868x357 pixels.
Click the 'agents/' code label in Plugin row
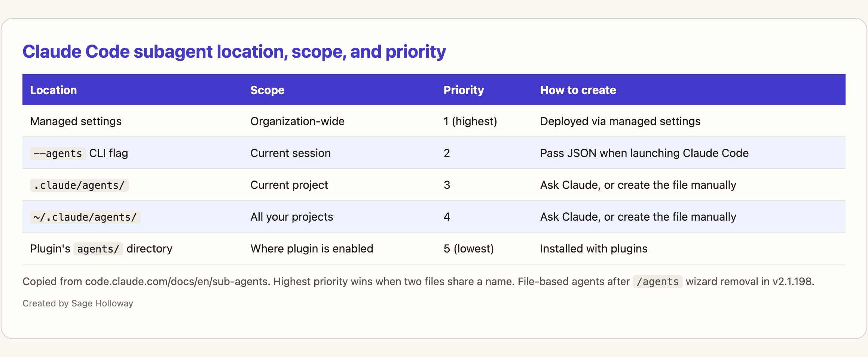[x=98, y=249]
